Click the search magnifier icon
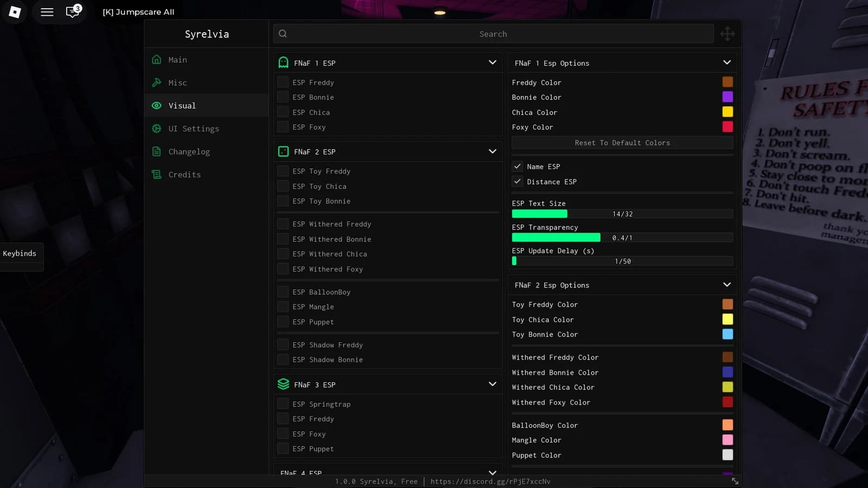Viewport: 868px width, 488px height. click(x=283, y=34)
